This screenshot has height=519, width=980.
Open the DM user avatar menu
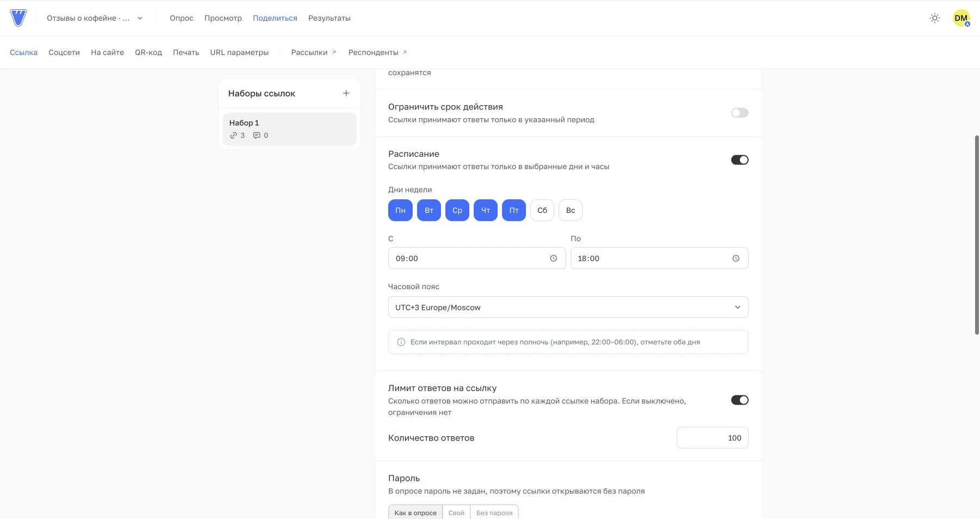coord(961,18)
